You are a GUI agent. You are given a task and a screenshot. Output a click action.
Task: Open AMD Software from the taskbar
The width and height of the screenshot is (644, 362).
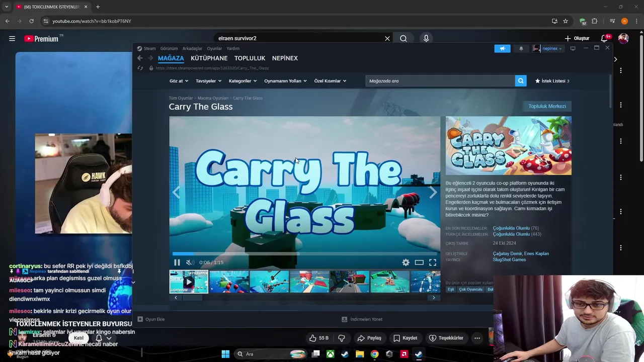pos(404,354)
